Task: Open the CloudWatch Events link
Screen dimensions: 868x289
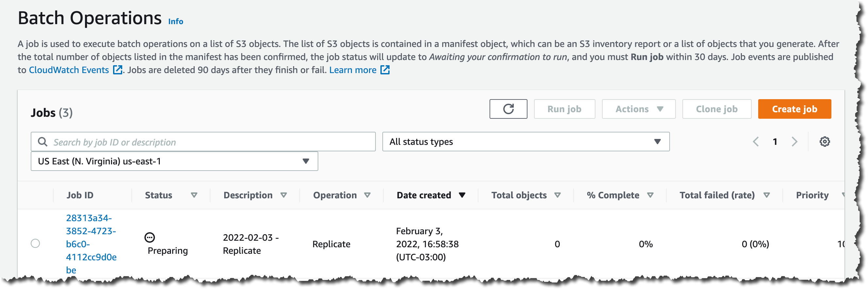Action: pyautogui.click(x=69, y=70)
